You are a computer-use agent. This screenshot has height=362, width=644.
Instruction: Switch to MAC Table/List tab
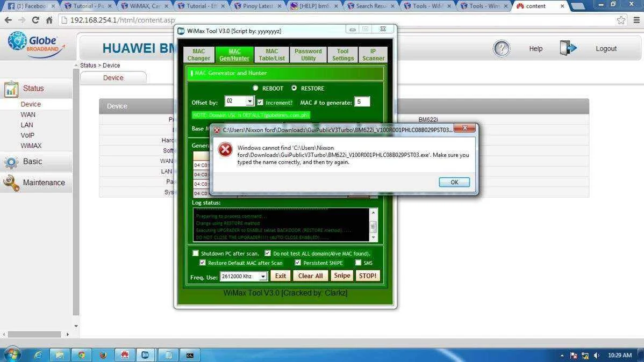point(271,55)
